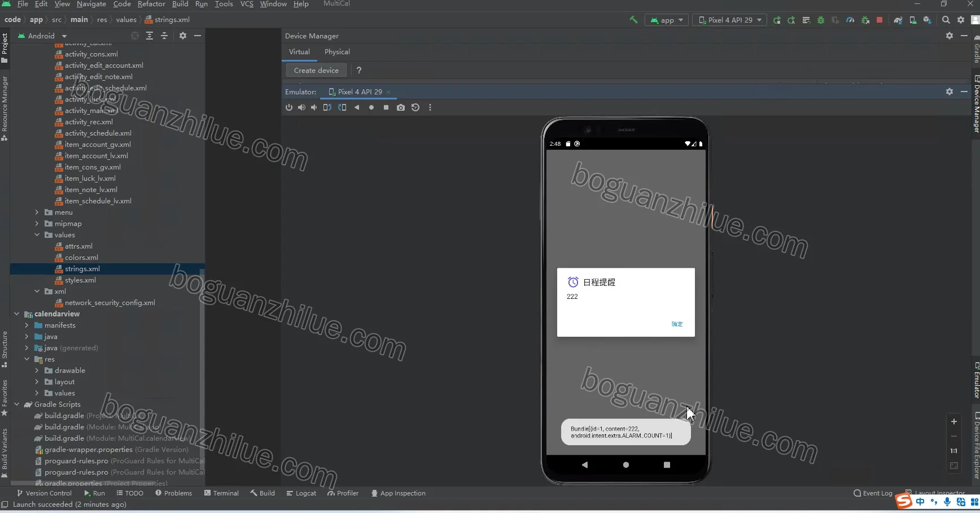Open the Refactor menu
The height and width of the screenshot is (513, 980).
click(151, 4)
